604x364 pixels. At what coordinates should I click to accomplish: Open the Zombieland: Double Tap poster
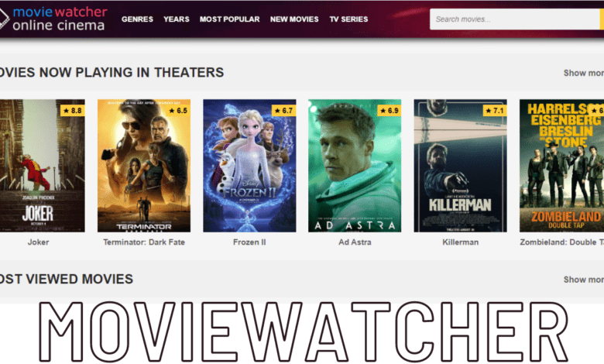pos(561,166)
